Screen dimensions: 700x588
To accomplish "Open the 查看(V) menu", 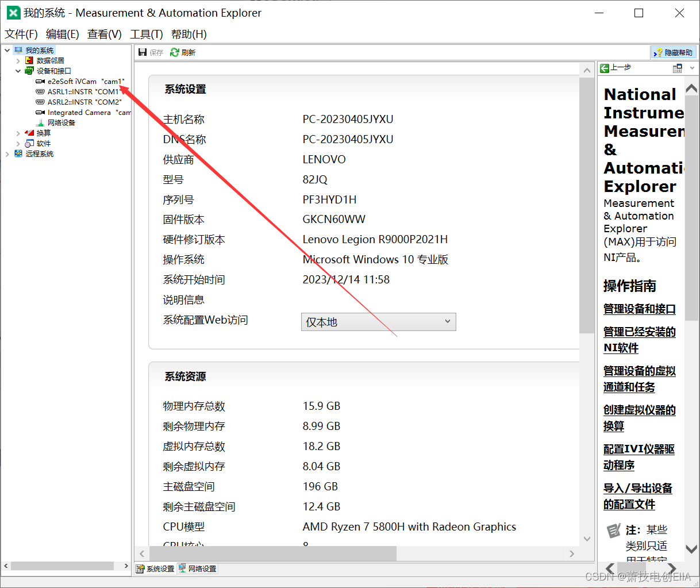I will [x=105, y=34].
